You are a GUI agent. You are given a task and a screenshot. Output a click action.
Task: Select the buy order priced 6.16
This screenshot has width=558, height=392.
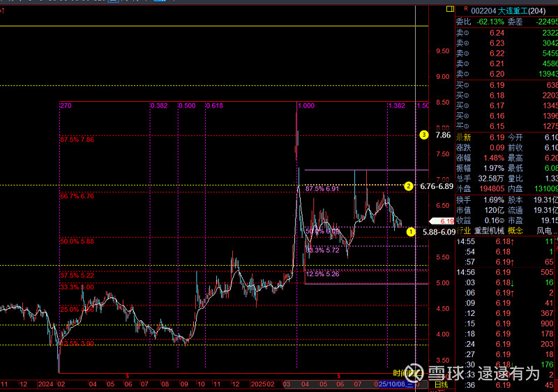coord(507,116)
